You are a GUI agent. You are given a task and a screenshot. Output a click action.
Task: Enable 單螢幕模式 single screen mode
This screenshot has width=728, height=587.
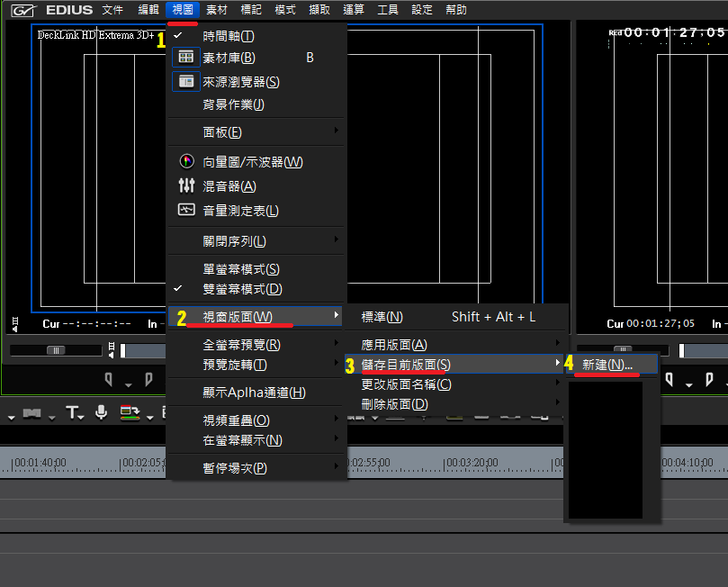[x=241, y=269]
